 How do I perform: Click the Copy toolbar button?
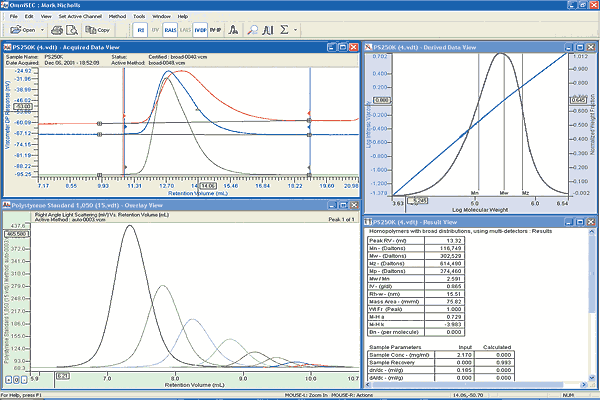pyautogui.click(x=98, y=31)
